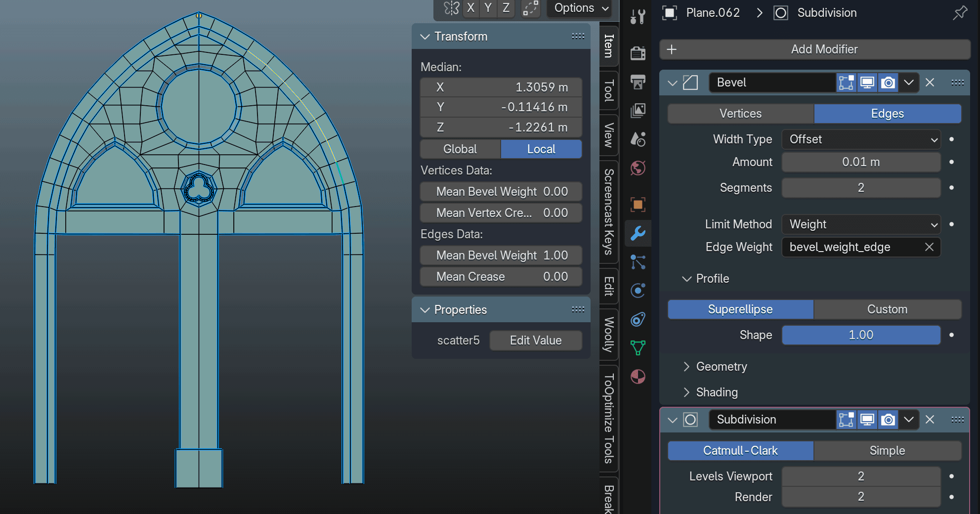Click the Edit Value button for scatter5

[536, 341]
